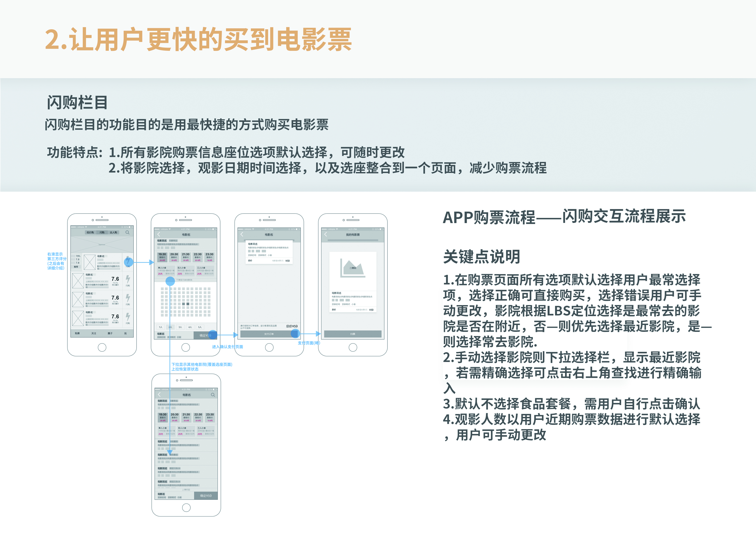Click the 关键点说明 heading
This screenshot has width=756, height=534.
481,257
